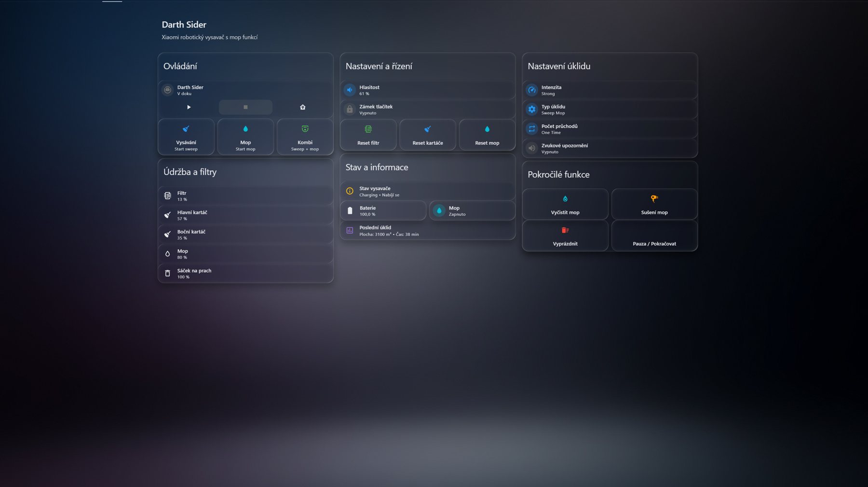868x487 pixels.
Task: Click the Reset filtr button
Action: tap(368, 135)
